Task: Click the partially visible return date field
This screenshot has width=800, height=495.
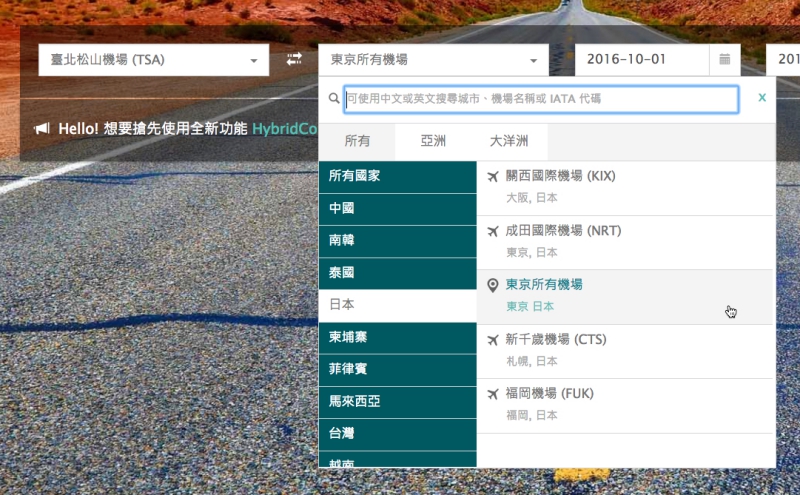Action: (x=783, y=60)
